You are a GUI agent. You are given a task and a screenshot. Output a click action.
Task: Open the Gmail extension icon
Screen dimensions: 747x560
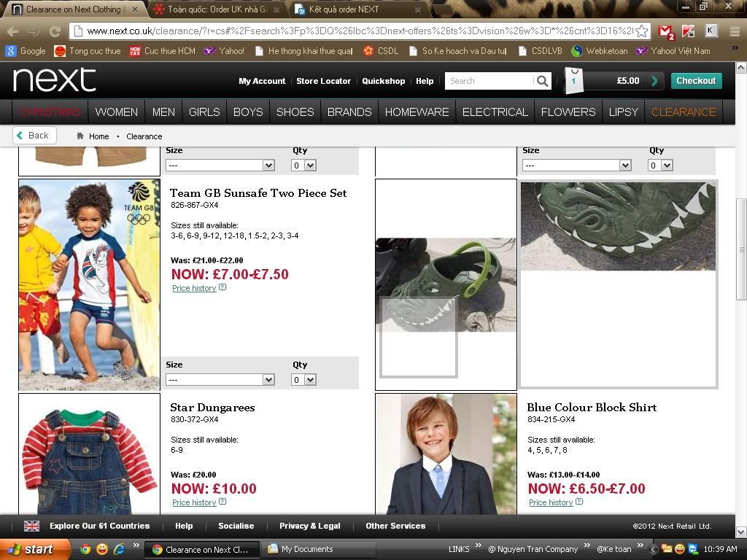(x=665, y=31)
